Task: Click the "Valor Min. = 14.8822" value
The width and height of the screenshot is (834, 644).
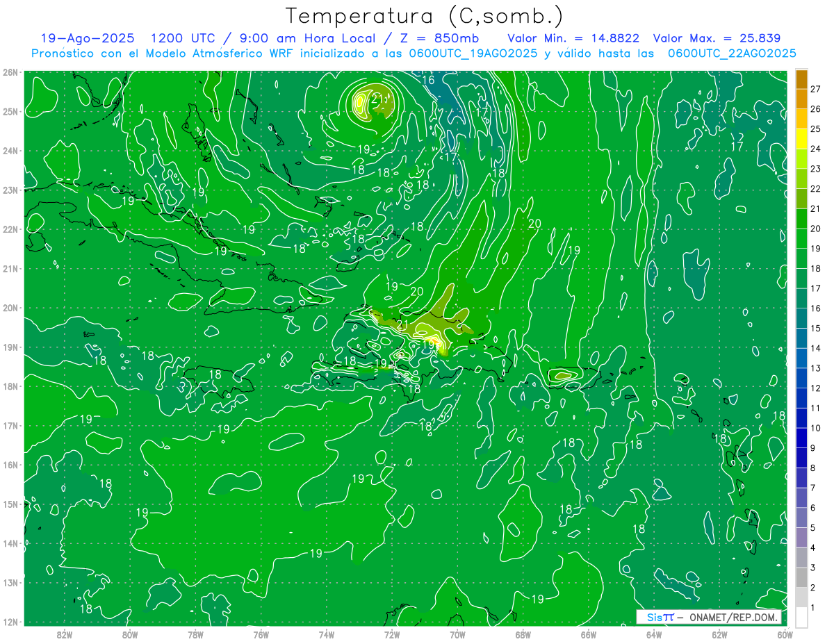Action: [573, 38]
